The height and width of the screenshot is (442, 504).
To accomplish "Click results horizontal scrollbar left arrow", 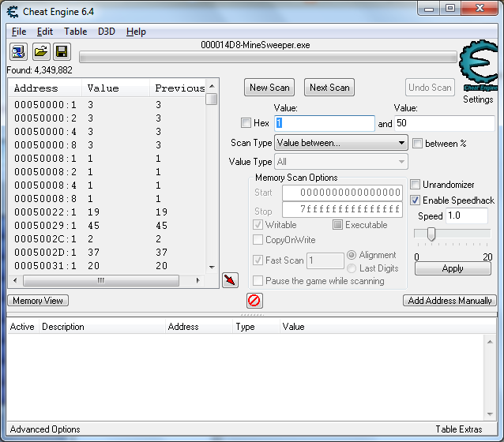I will coord(15,280).
